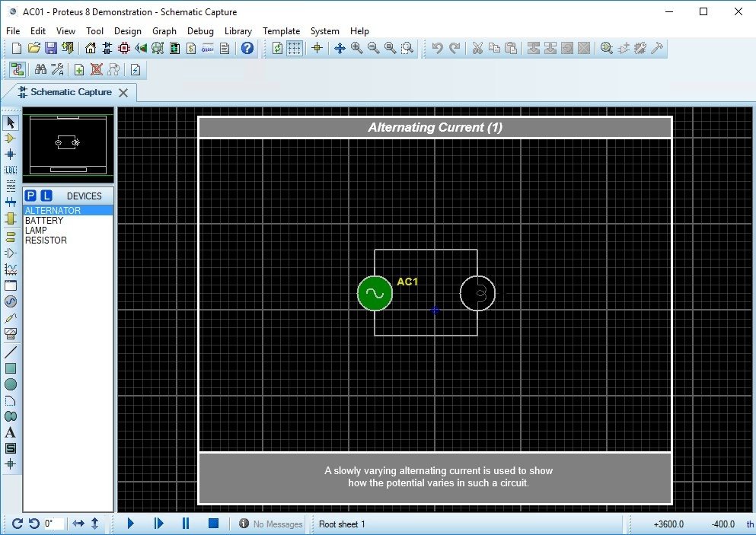Zoom to view entire sheet
Viewport: 756px width, 535px height.
point(391,48)
